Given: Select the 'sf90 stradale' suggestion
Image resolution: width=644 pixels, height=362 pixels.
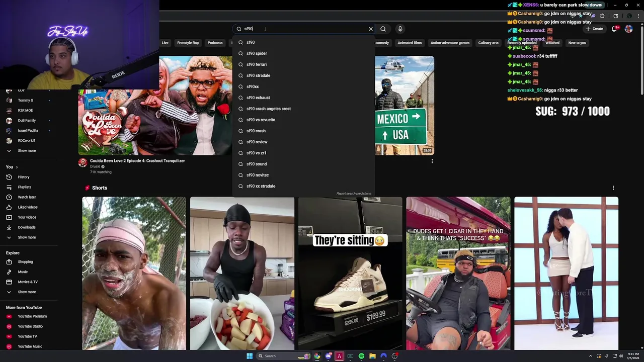Looking at the screenshot, I should 303,75.
